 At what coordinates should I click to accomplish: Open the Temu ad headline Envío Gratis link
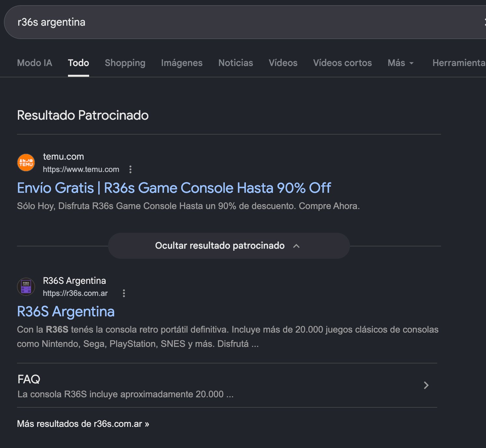(174, 188)
